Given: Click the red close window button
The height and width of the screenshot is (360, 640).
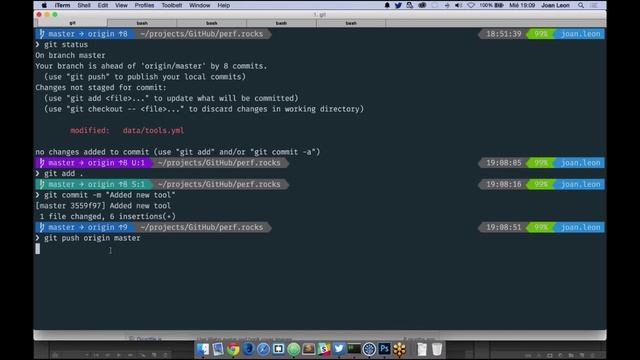Looking at the screenshot, I should pyautogui.click(x=39, y=14).
